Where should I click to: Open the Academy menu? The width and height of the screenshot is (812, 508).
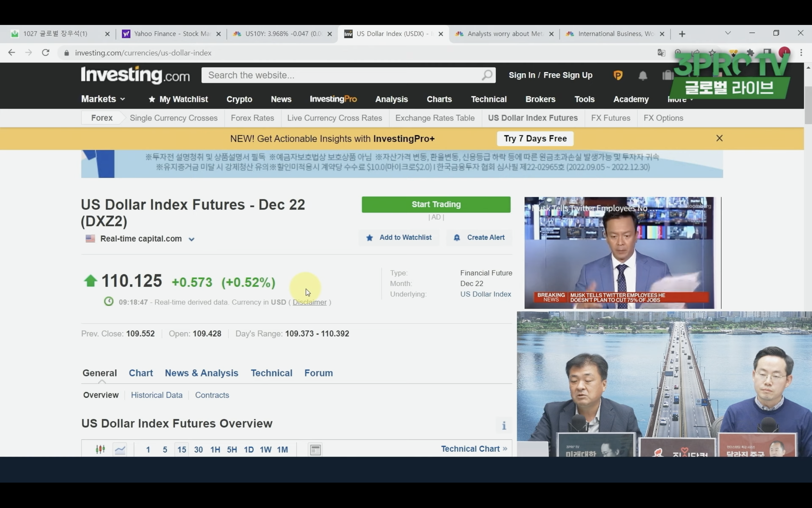(x=631, y=99)
